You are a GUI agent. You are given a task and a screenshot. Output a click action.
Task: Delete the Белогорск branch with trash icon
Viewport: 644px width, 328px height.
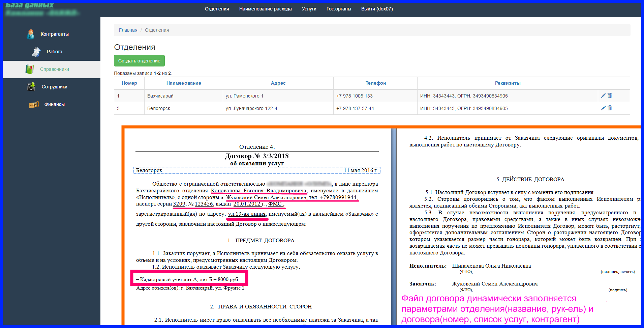(610, 108)
